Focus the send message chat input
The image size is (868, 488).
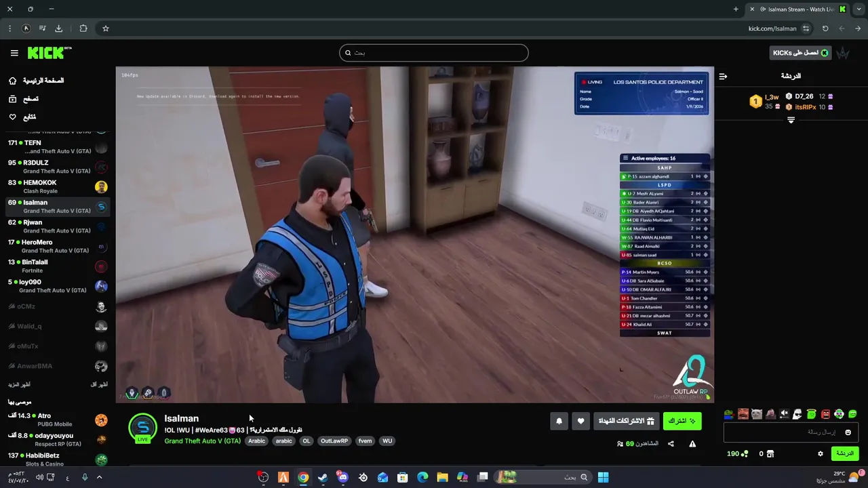tap(791, 432)
